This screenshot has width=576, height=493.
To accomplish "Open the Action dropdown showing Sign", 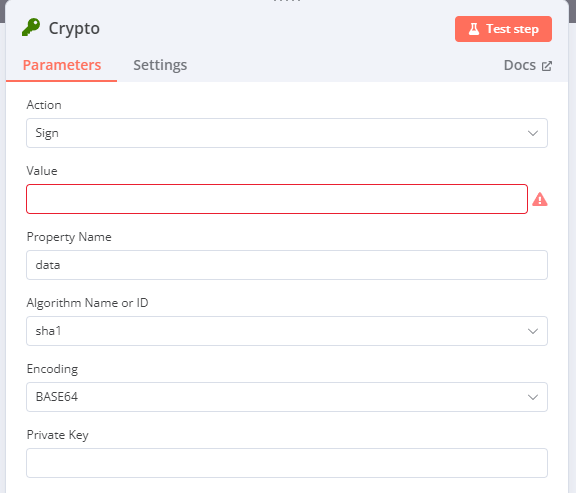I will pyautogui.click(x=287, y=133).
